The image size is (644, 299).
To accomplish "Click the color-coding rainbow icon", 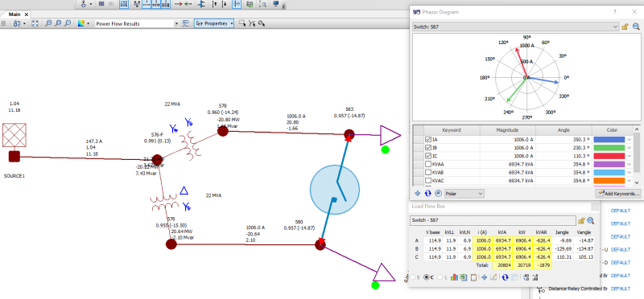I will 81,24.
